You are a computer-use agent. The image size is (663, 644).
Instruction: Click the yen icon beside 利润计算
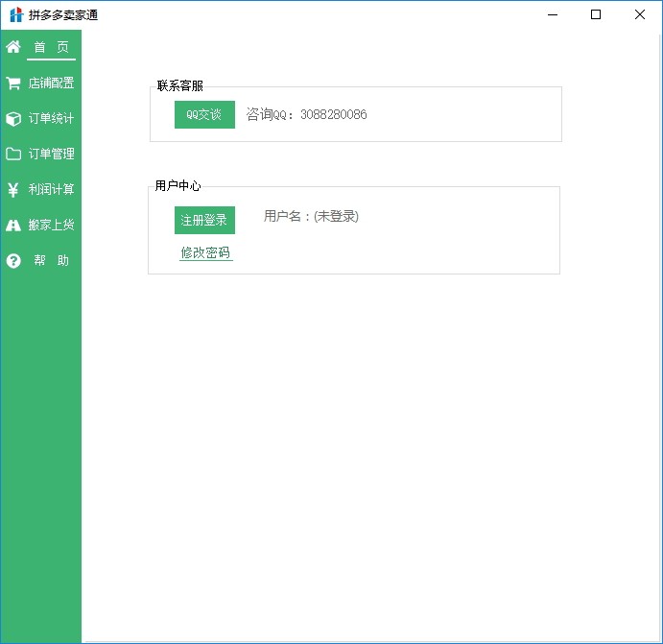tap(13, 189)
